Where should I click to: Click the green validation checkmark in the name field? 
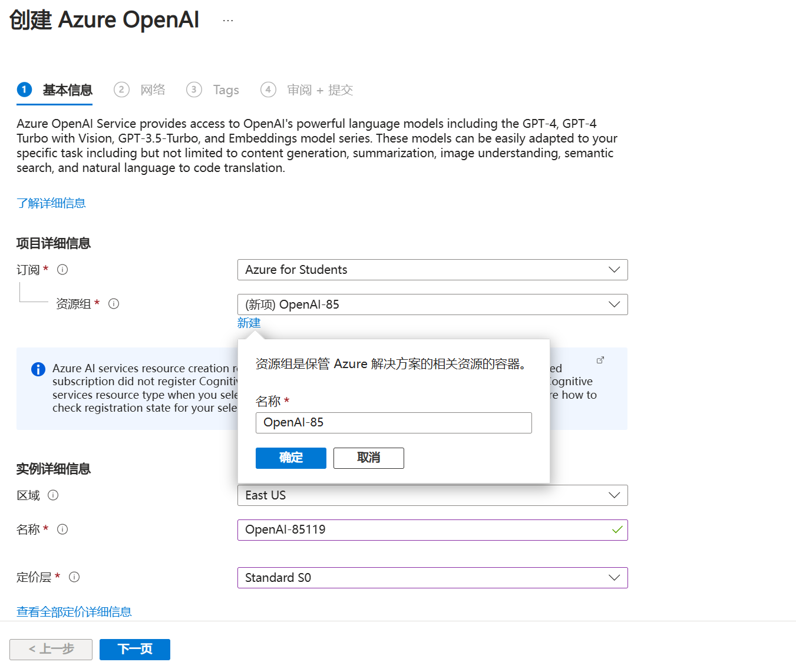pos(617,529)
